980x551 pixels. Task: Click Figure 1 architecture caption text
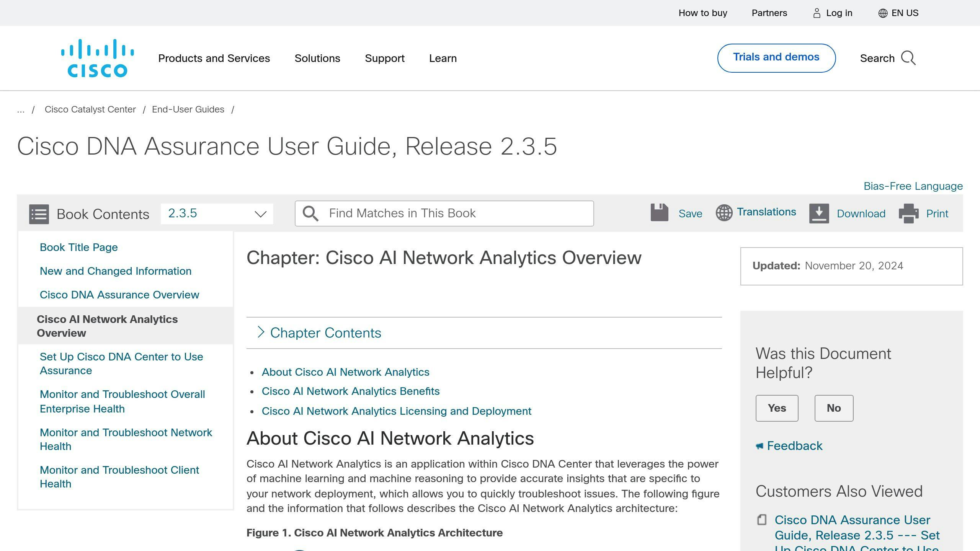[x=374, y=533]
